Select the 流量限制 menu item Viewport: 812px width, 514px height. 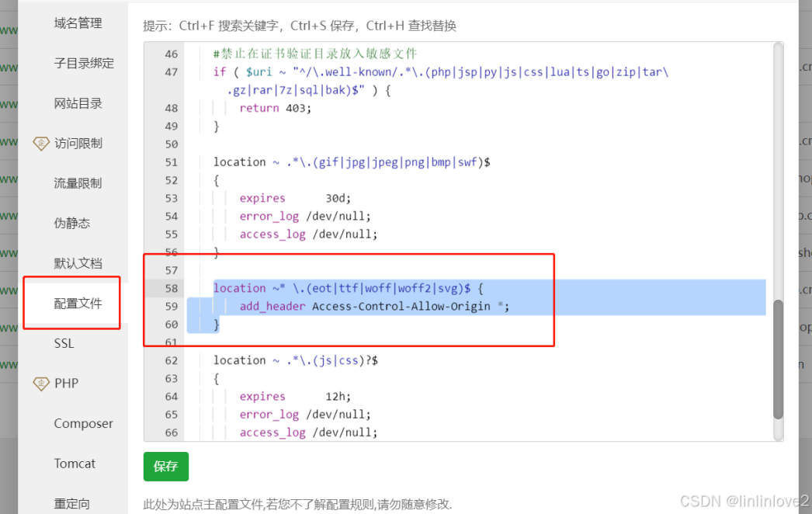(x=78, y=183)
